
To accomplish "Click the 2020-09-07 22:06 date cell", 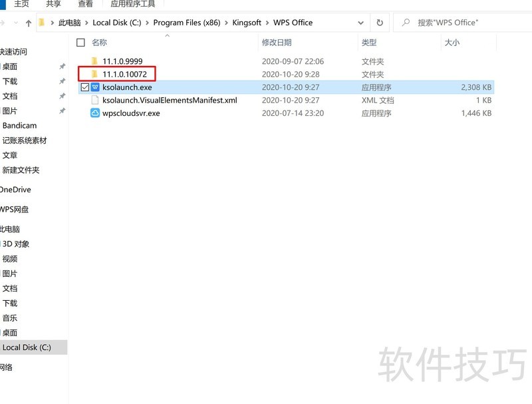I will coord(293,61).
